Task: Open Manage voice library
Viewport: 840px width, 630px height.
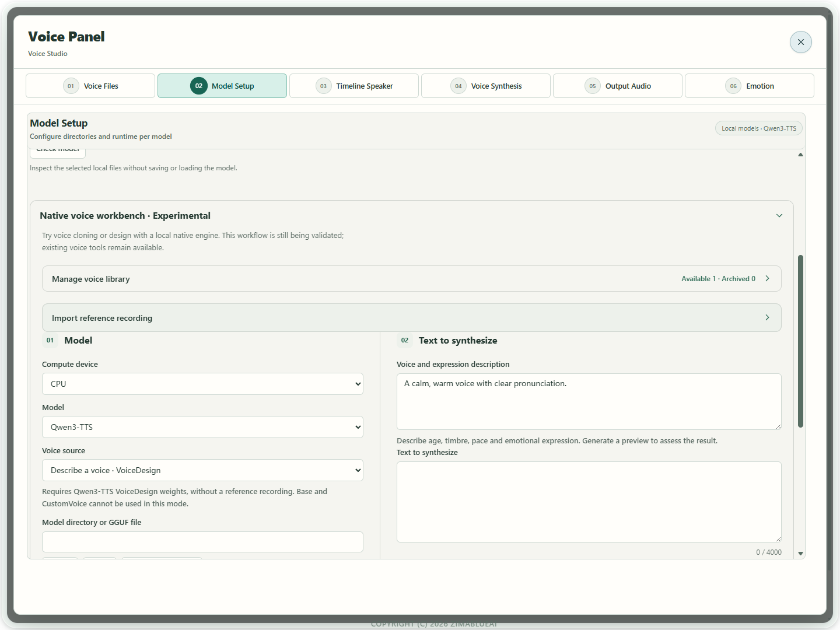Action: click(412, 279)
